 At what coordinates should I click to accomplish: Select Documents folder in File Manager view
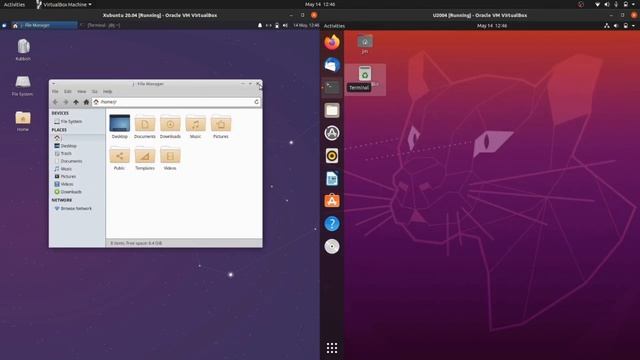pos(145,127)
